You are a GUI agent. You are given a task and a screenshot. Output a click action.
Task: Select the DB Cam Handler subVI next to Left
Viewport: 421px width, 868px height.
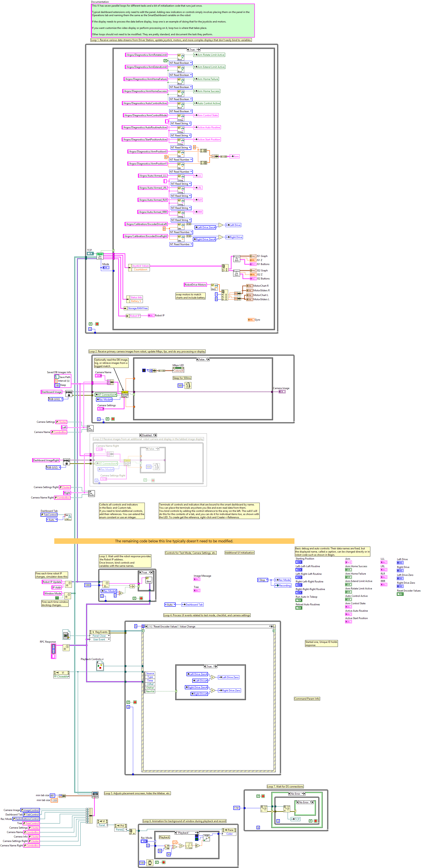90,428
